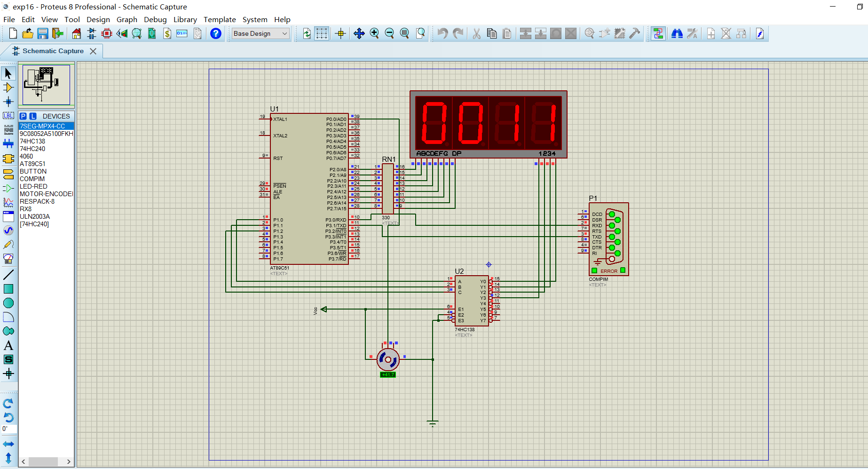Copy to clipboard icon in toolbar
Viewport: 868px width, 469px height.
(492, 33)
